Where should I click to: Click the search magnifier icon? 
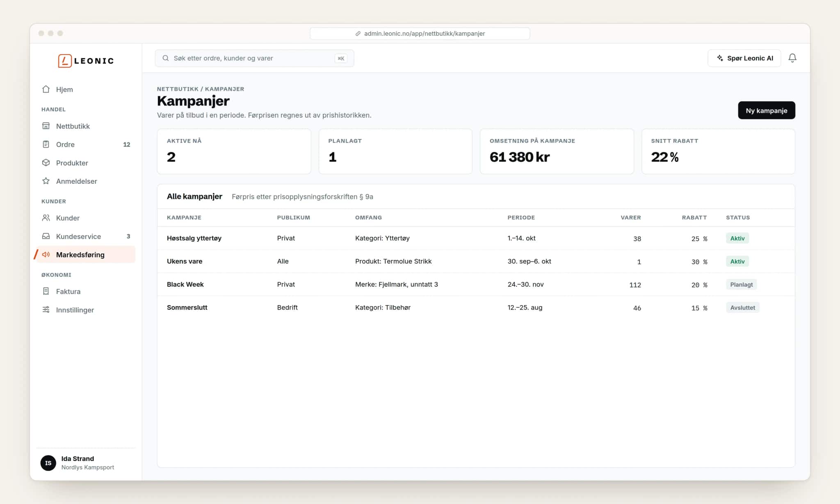tap(166, 58)
